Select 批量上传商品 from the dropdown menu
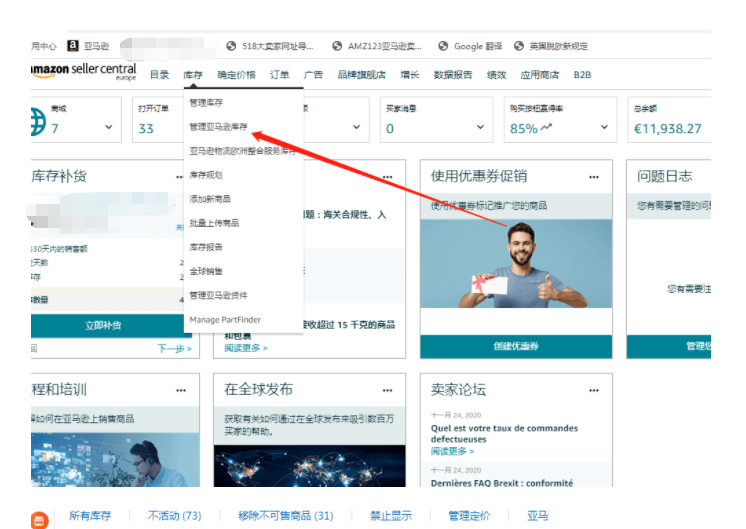 [214, 223]
